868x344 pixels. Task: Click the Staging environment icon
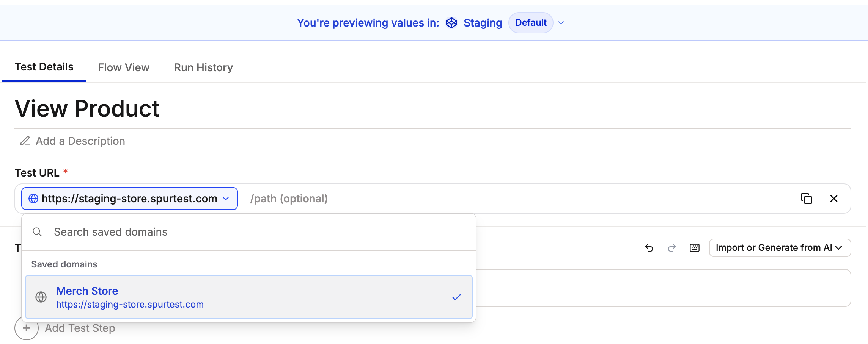pyautogui.click(x=451, y=23)
